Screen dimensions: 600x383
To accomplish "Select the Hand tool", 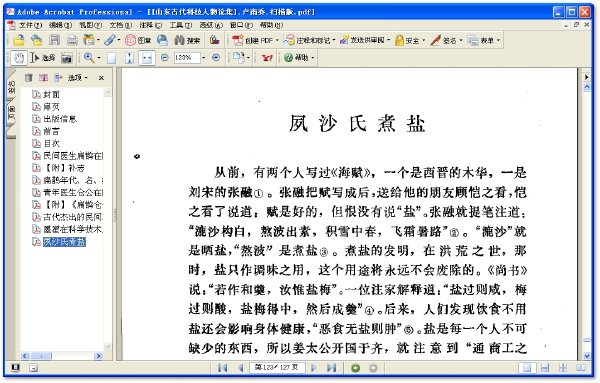I will click(x=18, y=58).
